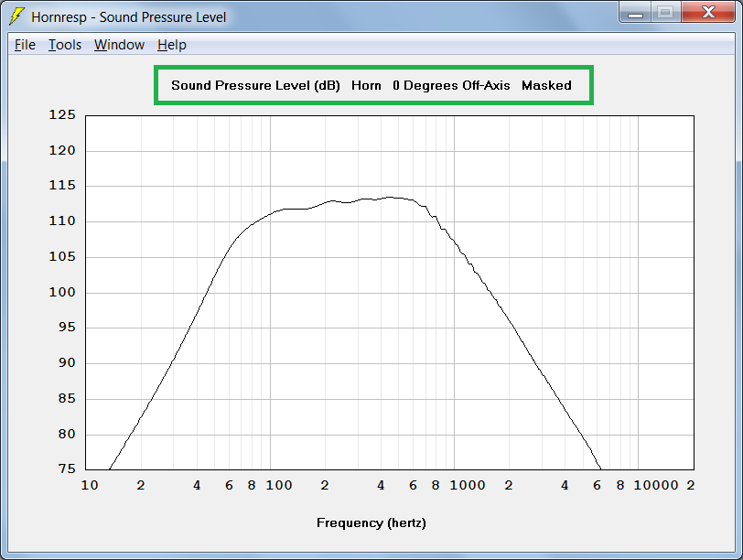Click the 'Masked' label in header
This screenshot has width=743, height=560.
(546, 85)
